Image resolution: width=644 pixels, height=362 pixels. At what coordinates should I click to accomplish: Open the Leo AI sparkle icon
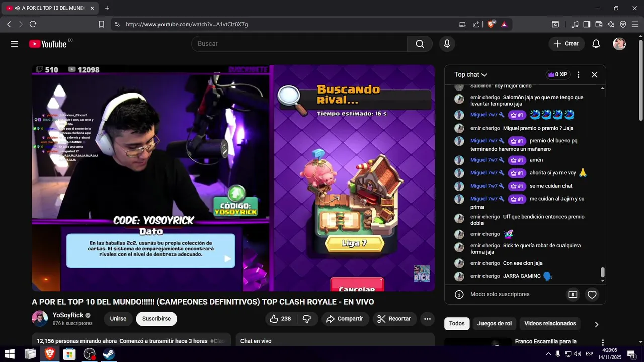(x=611, y=24)
